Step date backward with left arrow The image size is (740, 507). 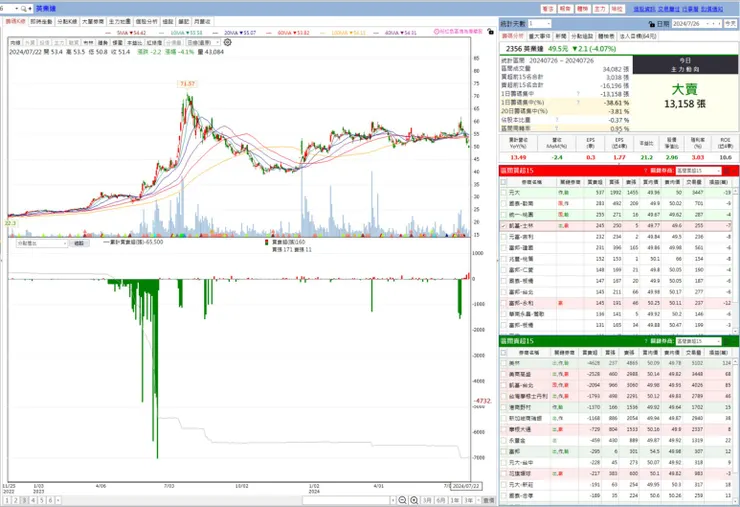tap(713, 24)
